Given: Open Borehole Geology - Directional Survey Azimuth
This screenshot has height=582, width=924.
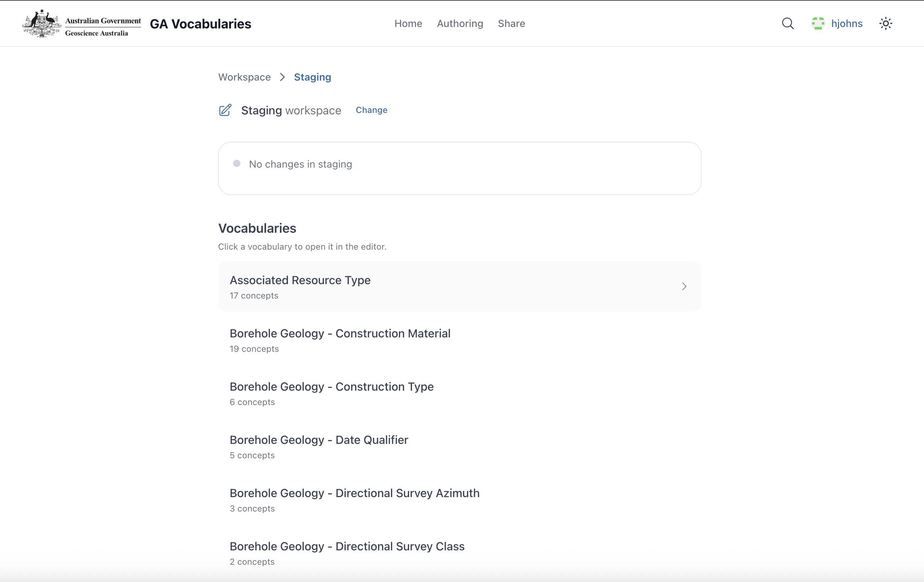Looking at the screenshot, I should point(354,493).
